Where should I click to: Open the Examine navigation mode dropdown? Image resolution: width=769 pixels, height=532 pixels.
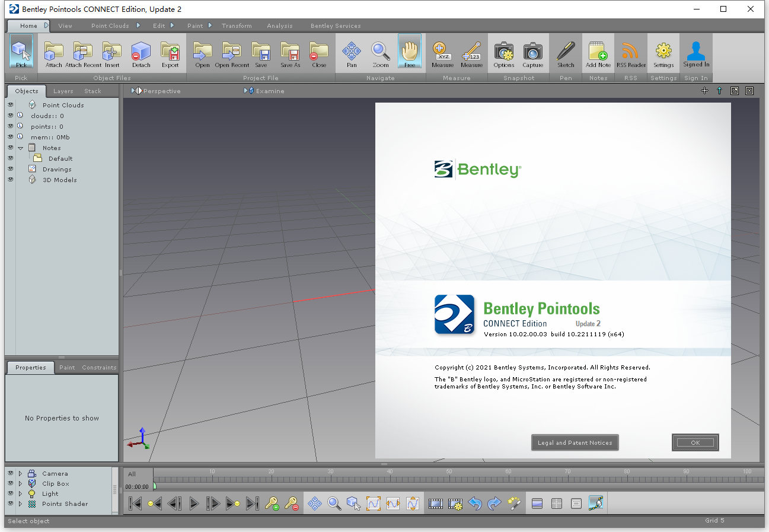[x=264, y=91]
